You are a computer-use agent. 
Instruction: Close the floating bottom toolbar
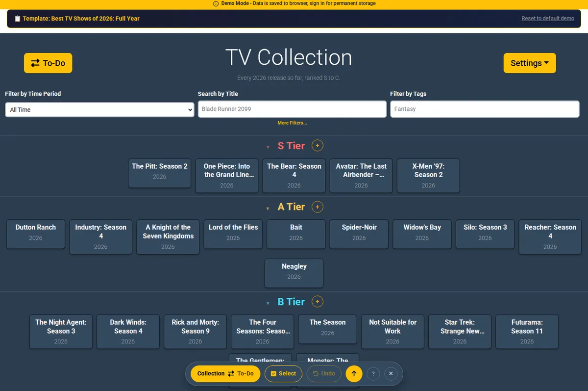point(391,374)
